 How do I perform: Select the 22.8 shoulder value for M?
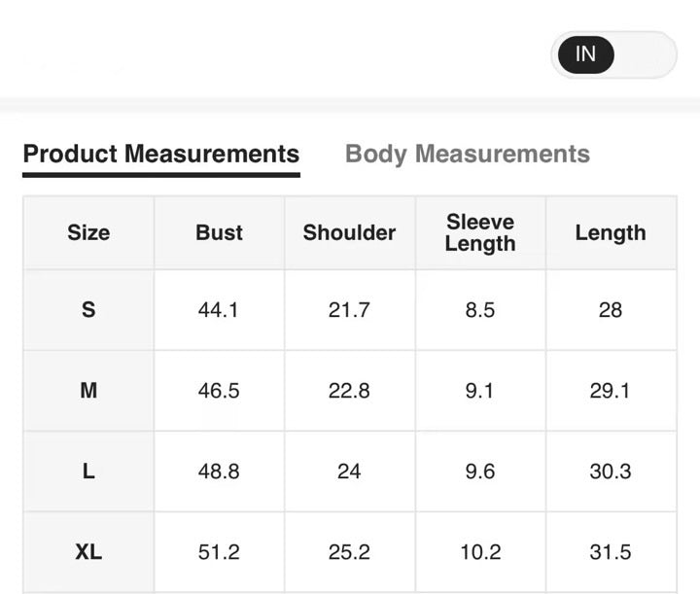(x=349, y=391)
